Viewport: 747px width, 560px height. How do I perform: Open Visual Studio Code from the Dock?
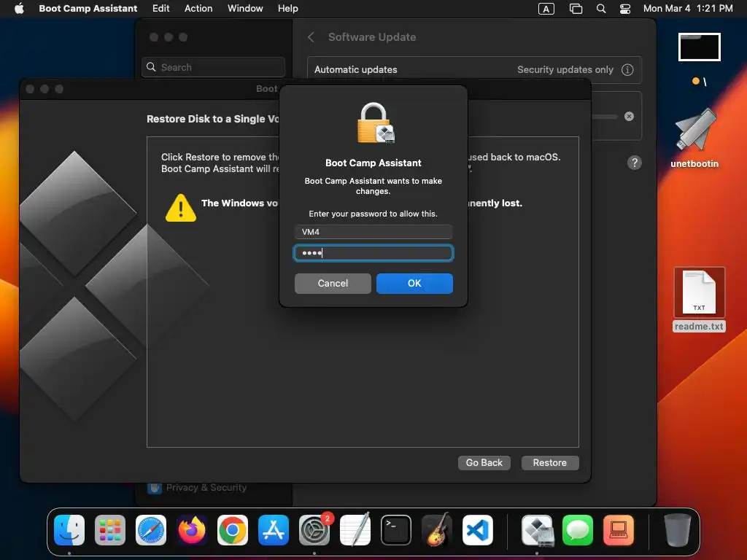tap(477, 530)
